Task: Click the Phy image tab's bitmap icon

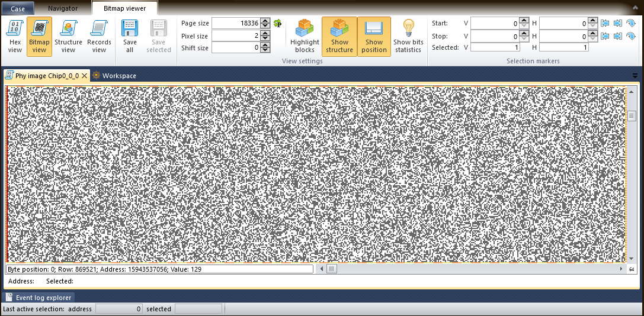Action: pos(9,76)
